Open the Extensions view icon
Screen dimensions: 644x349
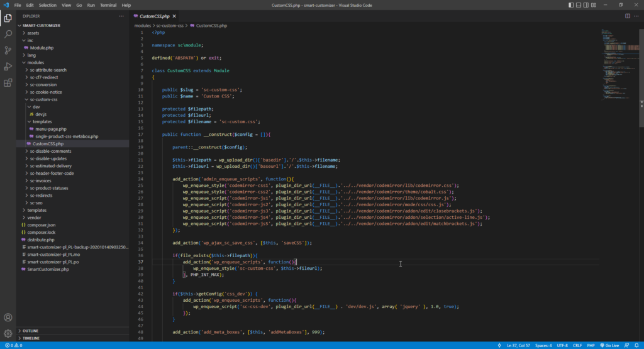click(x=8, y=83)
